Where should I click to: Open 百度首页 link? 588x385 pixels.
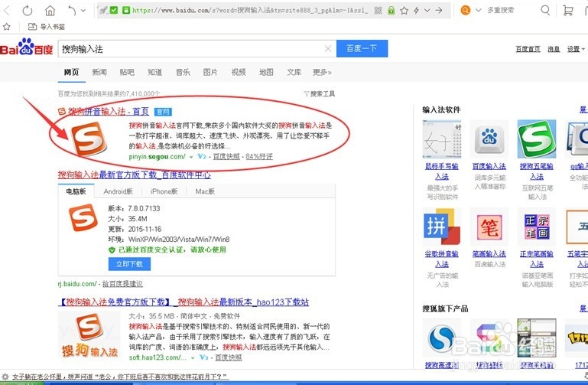click(x=528, y=49)
